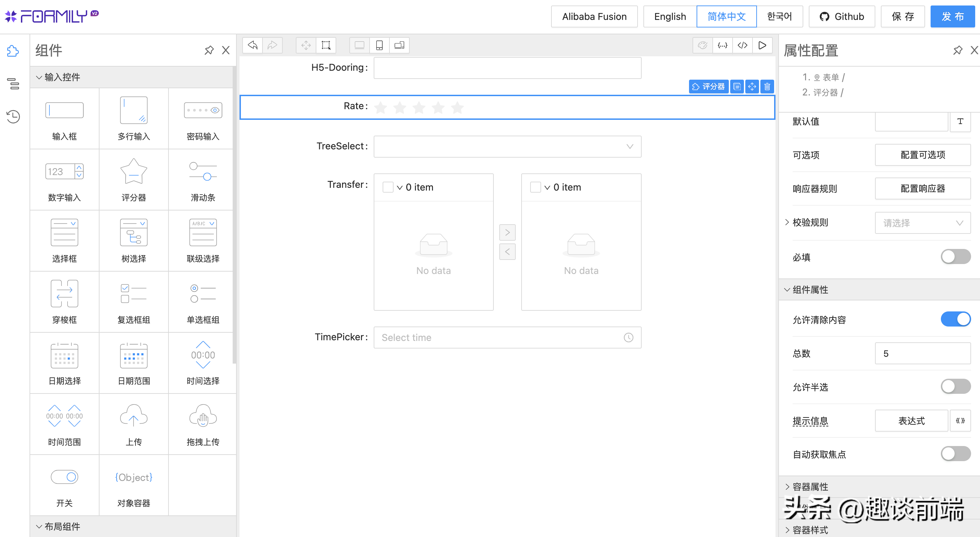Switch language to English

[x=670, y=16]
